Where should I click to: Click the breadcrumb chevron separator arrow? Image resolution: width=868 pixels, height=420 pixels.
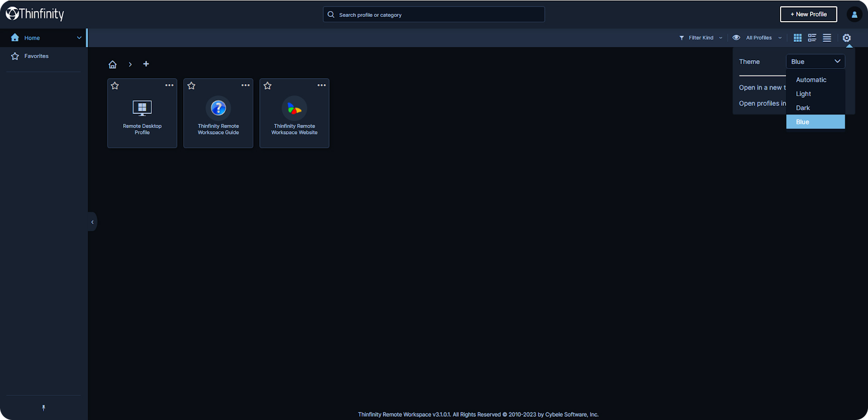click(130, 64)
